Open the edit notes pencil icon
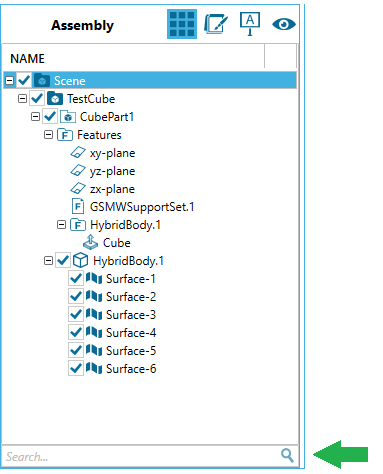Viewport: 383px width, 474px height. (x=216, y=24)
